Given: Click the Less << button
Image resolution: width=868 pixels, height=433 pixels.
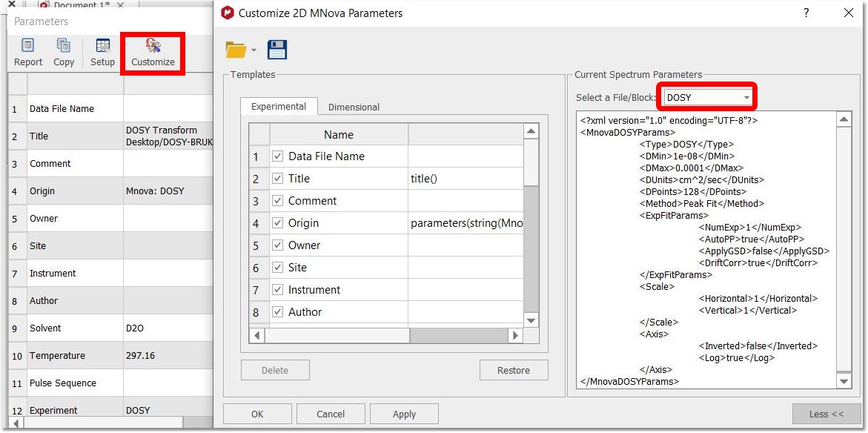Looking at the screenshot, I should tap(826, 414).
